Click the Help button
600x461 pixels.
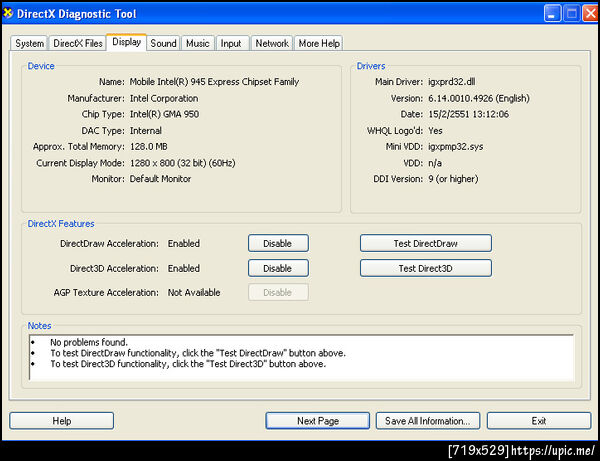click(x=62, y=421)
